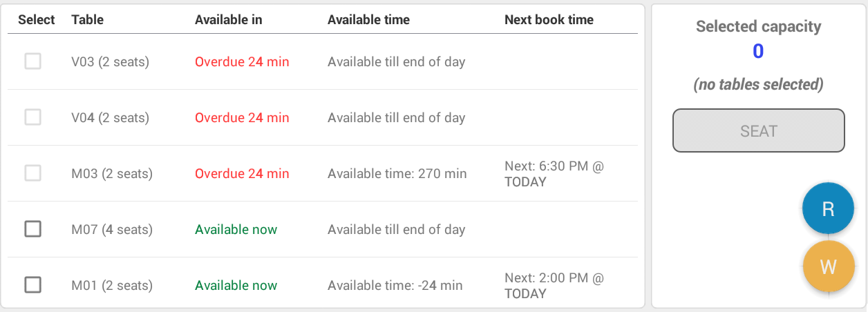Click M01 Available now status
This screenshot has width=868, height=312.
[x=236, y=285]
